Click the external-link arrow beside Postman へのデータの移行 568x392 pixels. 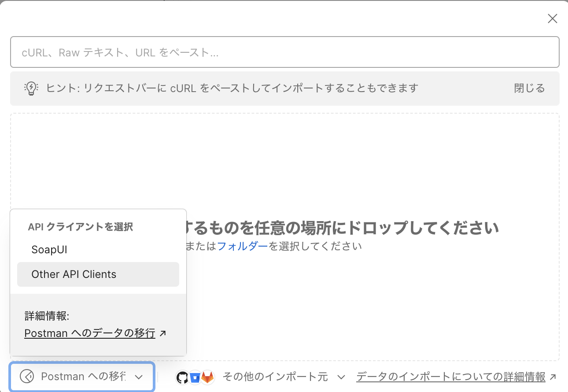[163, 333]
